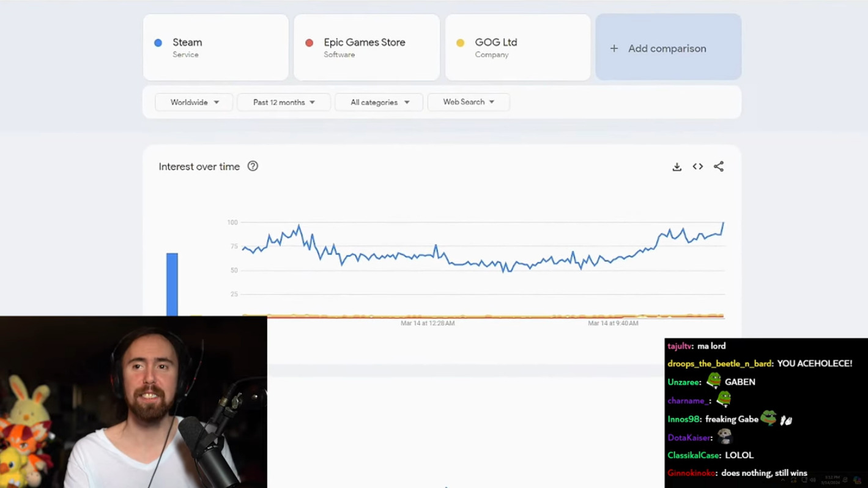Select the GOG Ltd term card
868x488 pixels.
517,48
